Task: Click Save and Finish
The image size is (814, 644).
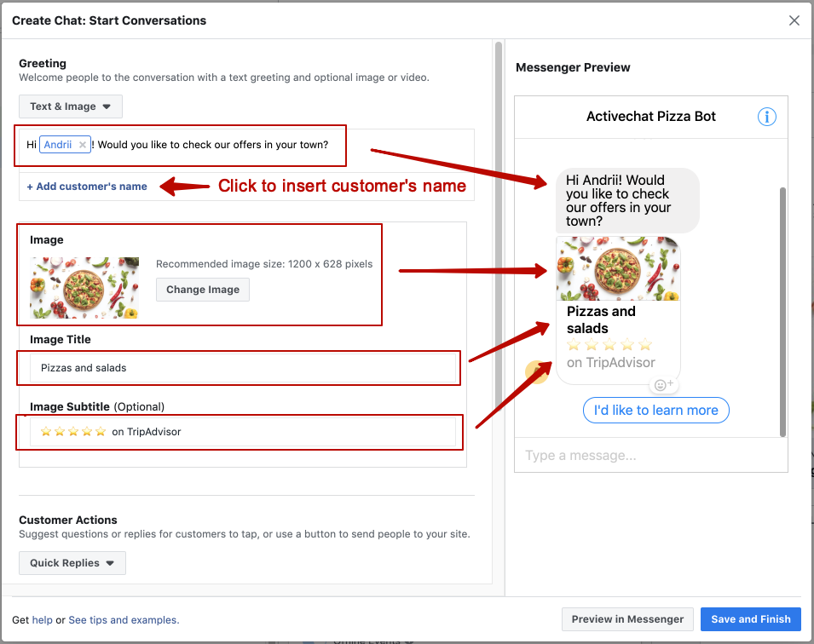Action: coord(751,619)
